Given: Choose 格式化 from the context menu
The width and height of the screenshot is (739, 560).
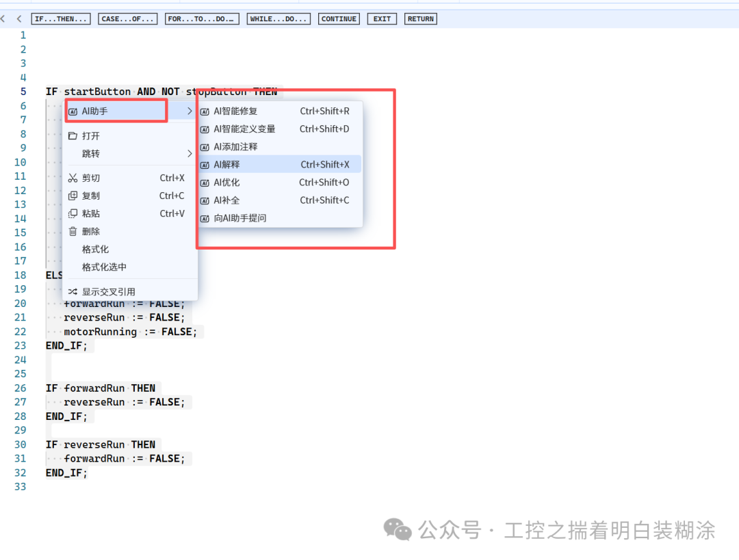Looking at the screenshot, I should click(130, 250).
